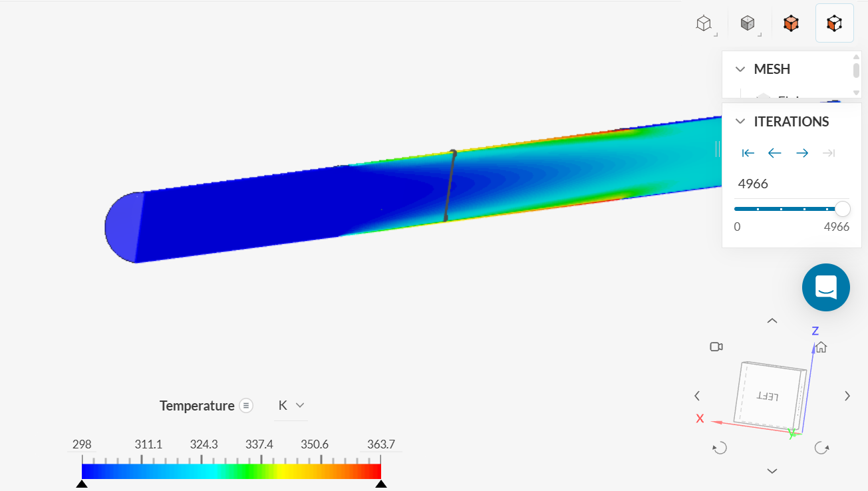Advance to the next iteration
868x491 pixels.
pos(802,153)
